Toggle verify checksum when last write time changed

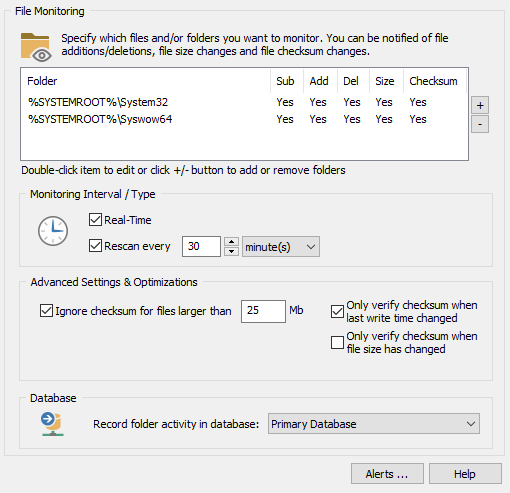point(337,312)
